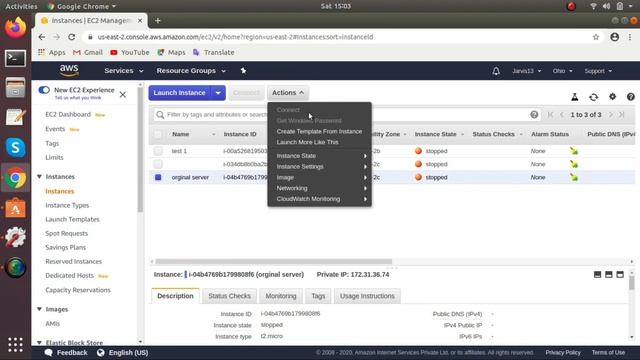Collapse the Instances sidebar section
Screen dimensions: 640x360
pos(39,177)
